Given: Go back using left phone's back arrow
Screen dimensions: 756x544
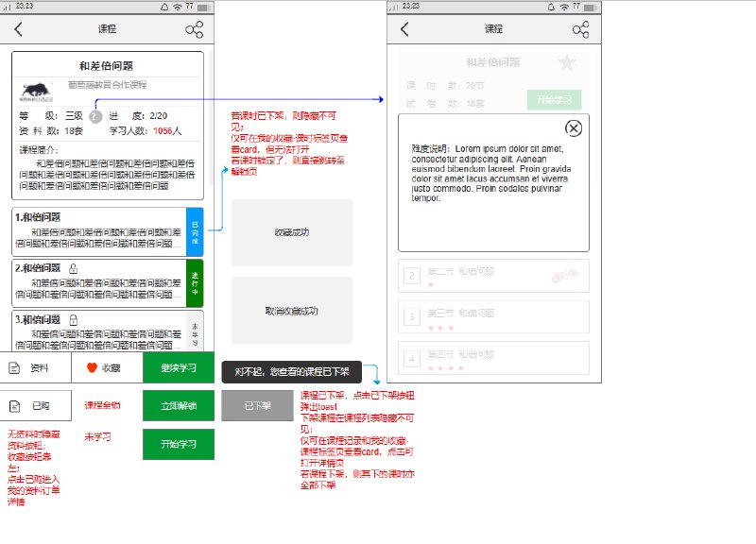Looking at the screenshot, I should pos(18,29).
